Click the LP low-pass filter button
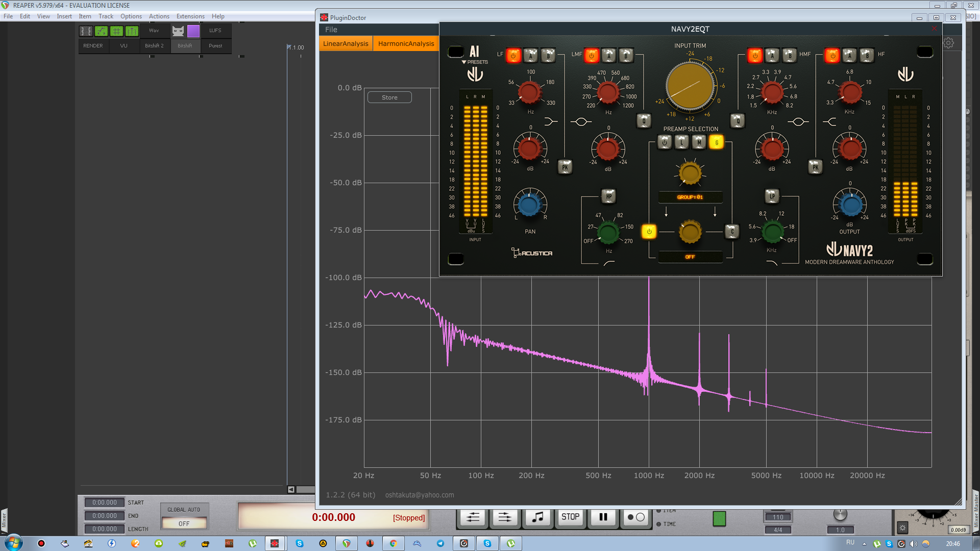This screenshot has height=551, width=980. tap(772, 196)
